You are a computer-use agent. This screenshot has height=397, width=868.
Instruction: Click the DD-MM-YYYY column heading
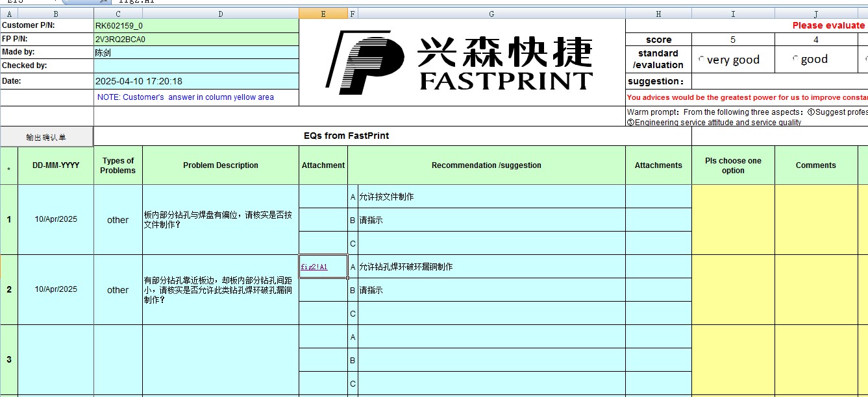56,165
